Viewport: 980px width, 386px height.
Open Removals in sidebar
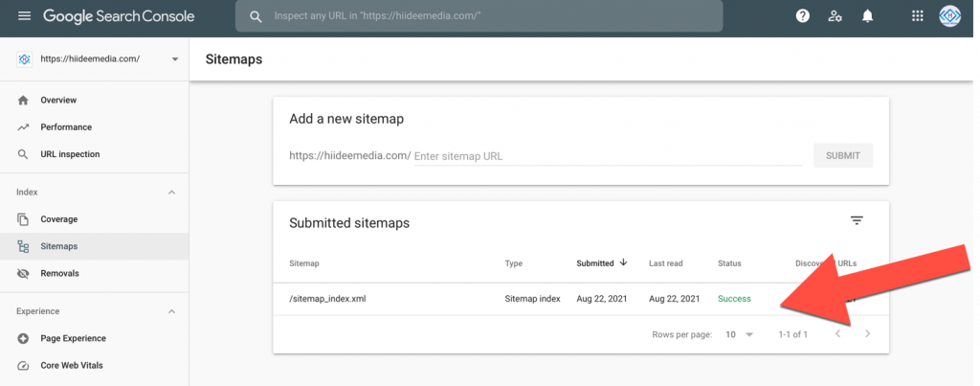click(x=95, y=273)
